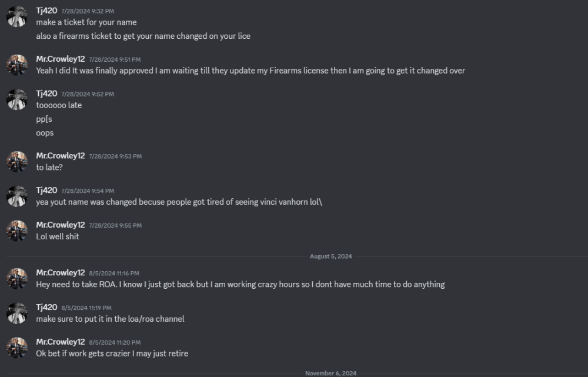
Task: Select the "I may just retire" message
Action: (112, 353)
